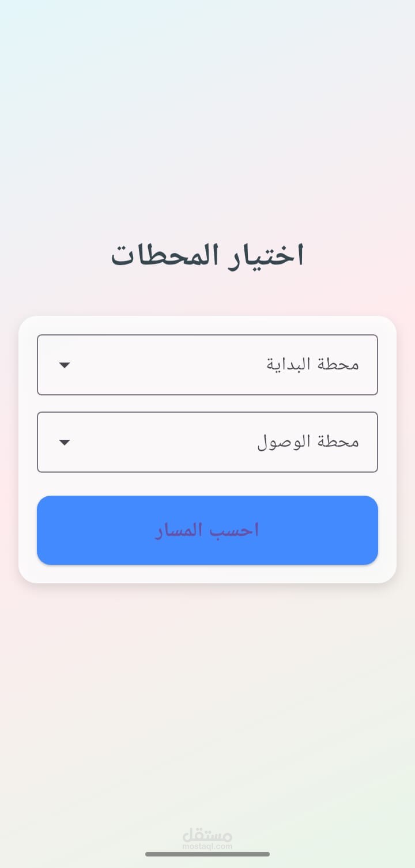Tap the home indicator bar at bottom
This screenshot has width=415, height=868.
[207, 854]
